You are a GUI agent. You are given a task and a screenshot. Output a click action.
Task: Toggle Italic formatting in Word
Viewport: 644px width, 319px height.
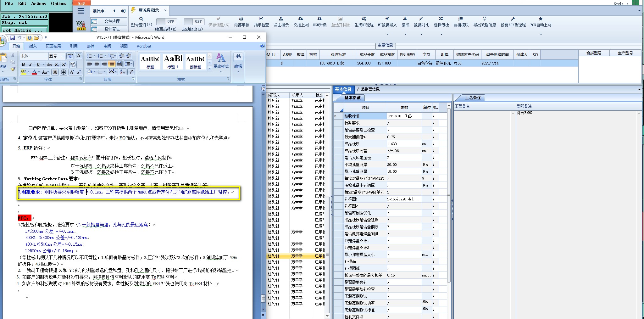tap(31, 64)
